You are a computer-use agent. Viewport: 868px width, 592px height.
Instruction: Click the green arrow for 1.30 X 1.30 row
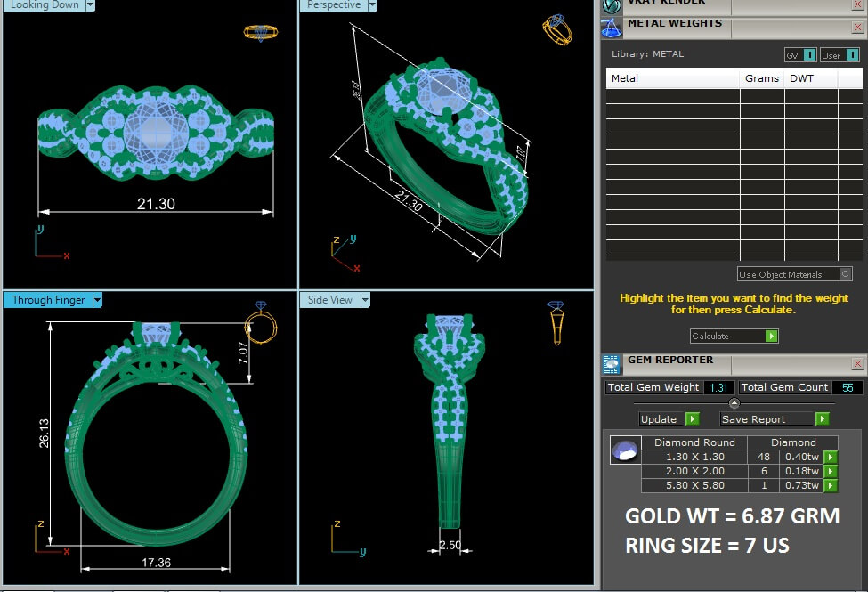click(x=831, y=457)
